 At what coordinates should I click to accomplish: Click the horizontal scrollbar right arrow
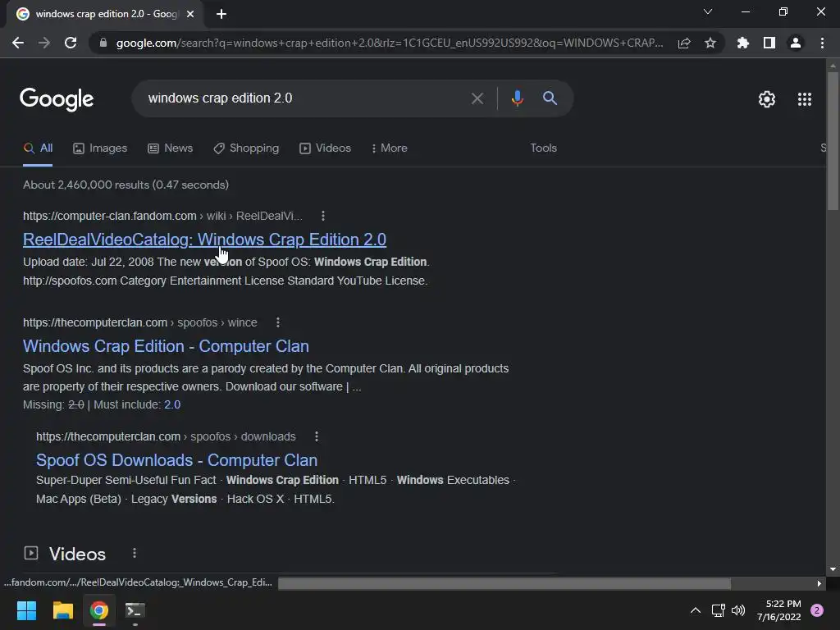pyautogui.click(x=819, y=583)
